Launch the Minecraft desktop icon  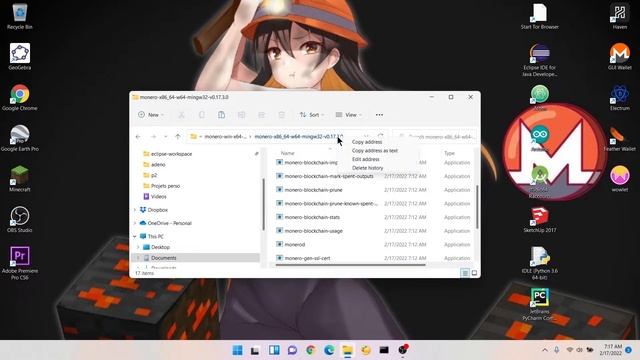20,179
